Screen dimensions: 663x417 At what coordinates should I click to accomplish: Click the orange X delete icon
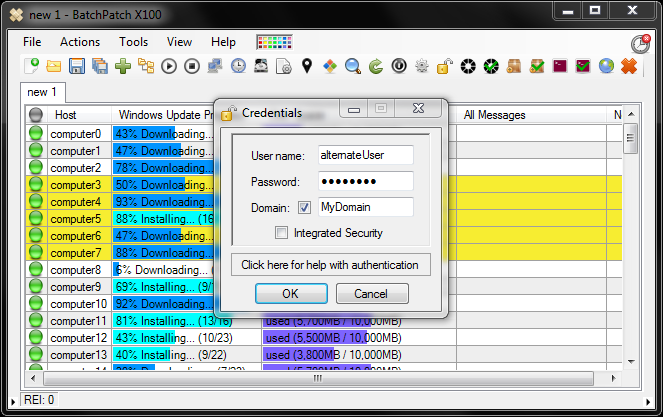[x=629, y=66]
